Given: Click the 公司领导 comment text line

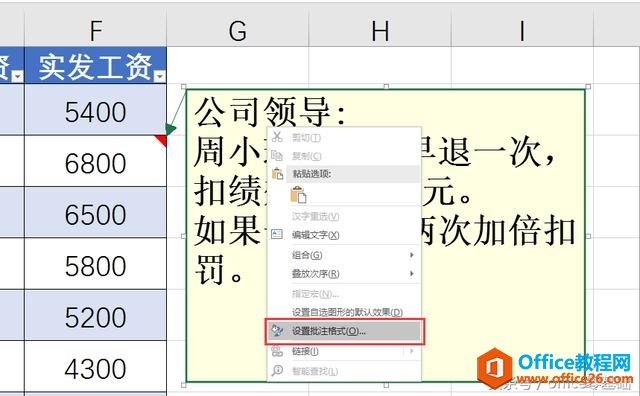Looking at the screenshot, I should tap(270, 111).
